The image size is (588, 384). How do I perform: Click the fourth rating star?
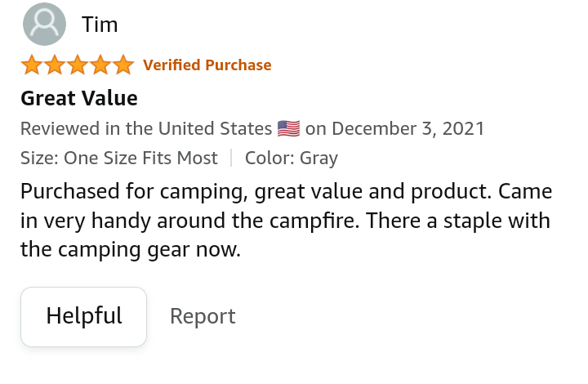click(100, 65)
